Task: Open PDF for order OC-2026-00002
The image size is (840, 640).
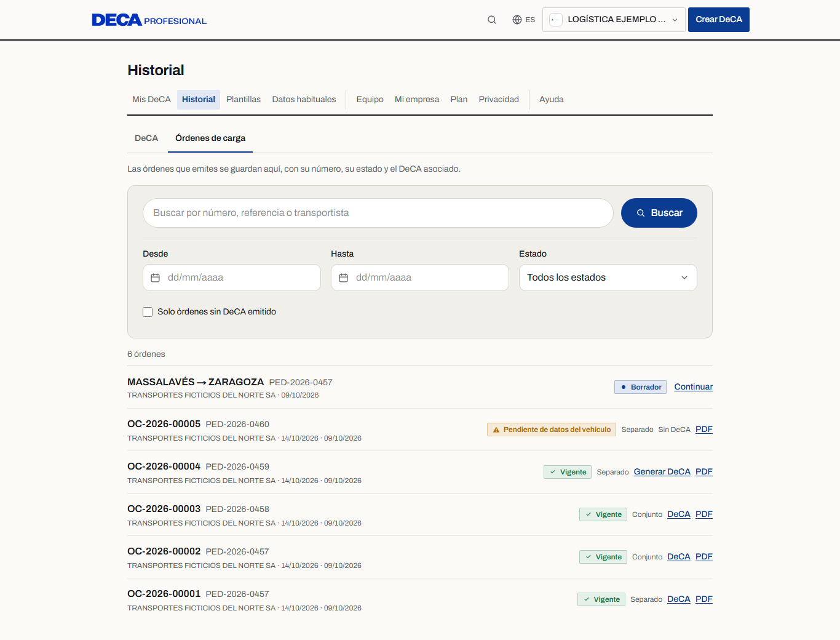Action: click(x=704, y=557)
